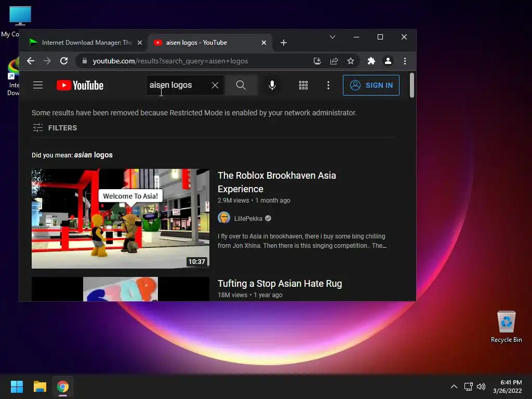Click the 2.9M views text
Viewport: 532px width, 399px height.
(233, 201)
